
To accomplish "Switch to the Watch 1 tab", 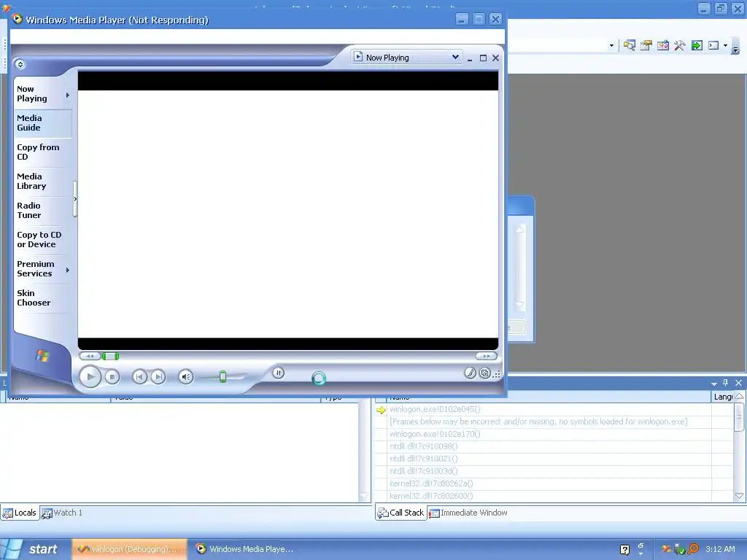I will coord(62,513).
